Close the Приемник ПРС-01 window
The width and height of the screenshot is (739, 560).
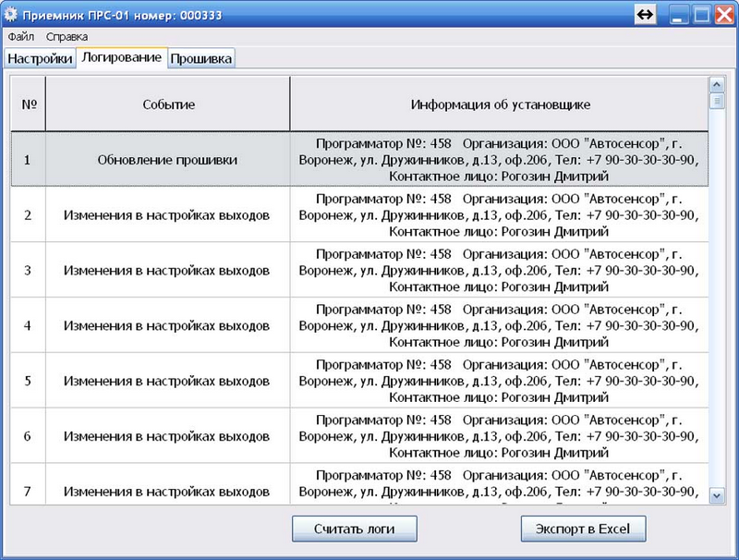(725, 15)
